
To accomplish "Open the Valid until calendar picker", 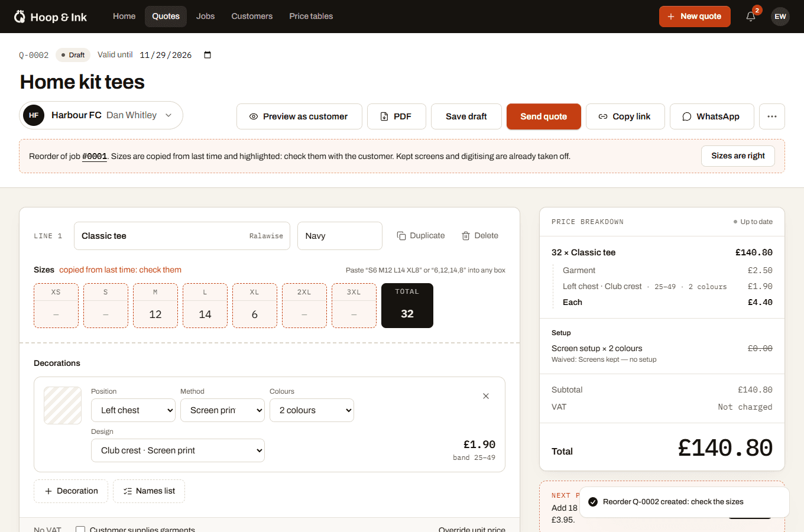I will [208, 55].
